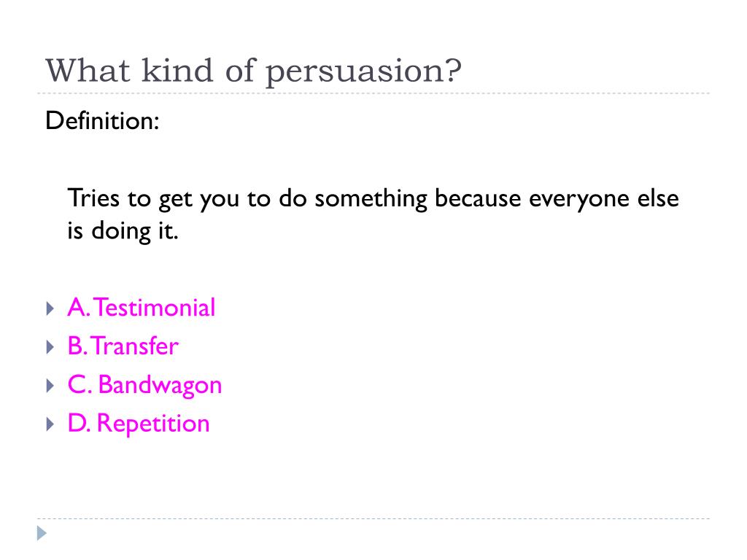
Task: Click the bullet arrow beside A. Testimonial
Action: point(50,308)
